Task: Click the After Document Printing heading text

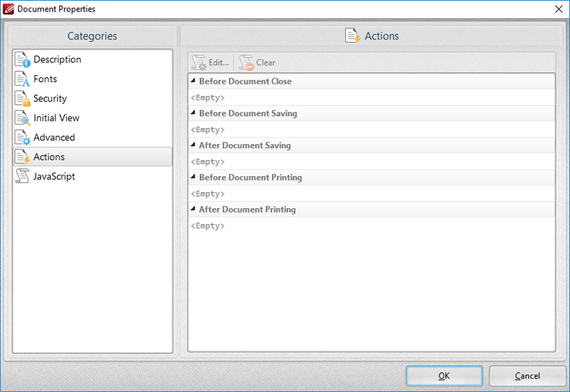Action: (248, 209)
